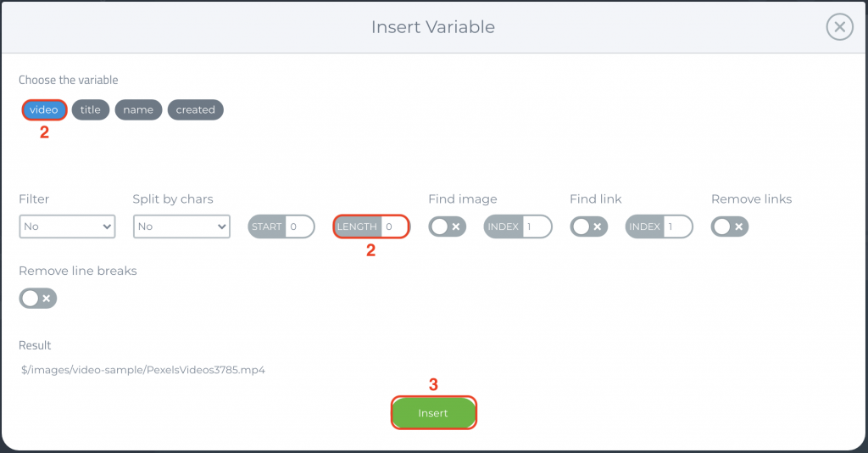868x453 pixels.
Task: Click the START label badge
Action: coord(267,226)
